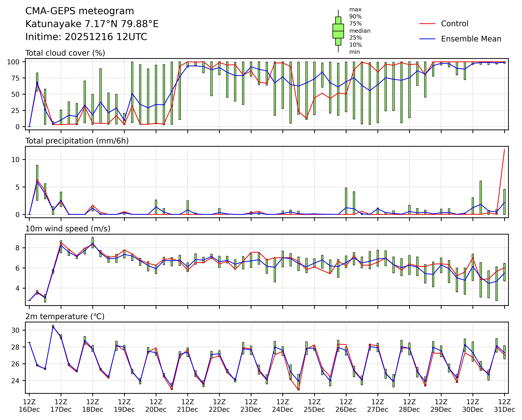The width and height of the screenshot is (522, 420).
Task: Click the 10m wind speed panel title
Action: point(68,229)
